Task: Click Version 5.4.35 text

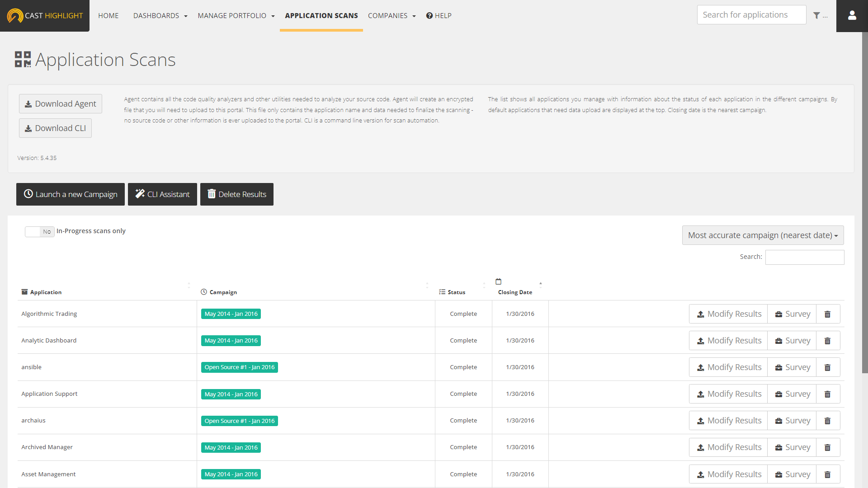Action: click(37, 158)
